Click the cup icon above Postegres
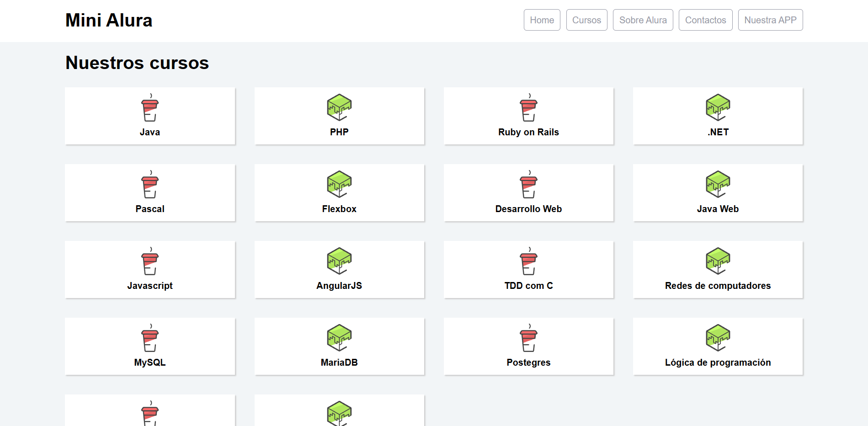The height and width of the screenshot is (426, 868). [528, 338]
